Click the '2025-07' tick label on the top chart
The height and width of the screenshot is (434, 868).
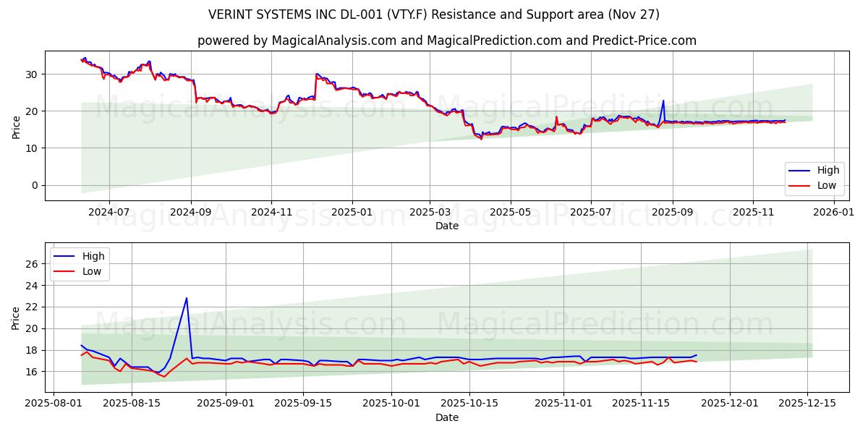click(591, 212)
